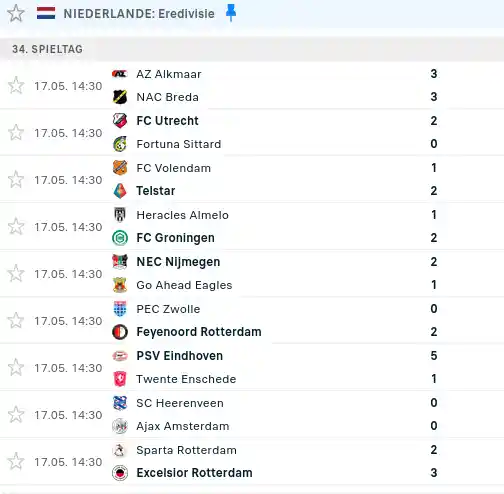This screenshot has width=504, height=494.
Task: Click the Excelsior Rotterdam crest
Action: click(120, 473)
